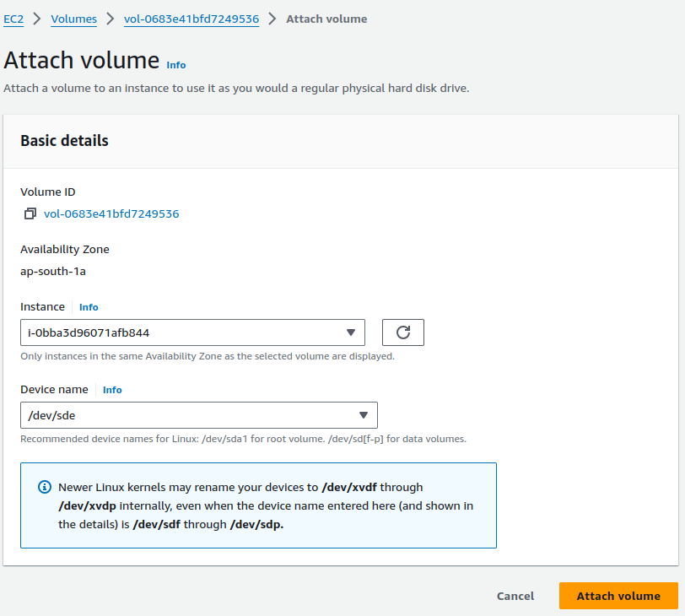The width and height of the screenshot is (685, 616).
Task: Copy the Volume ID using the copy icon
Action: pos(30,214)
